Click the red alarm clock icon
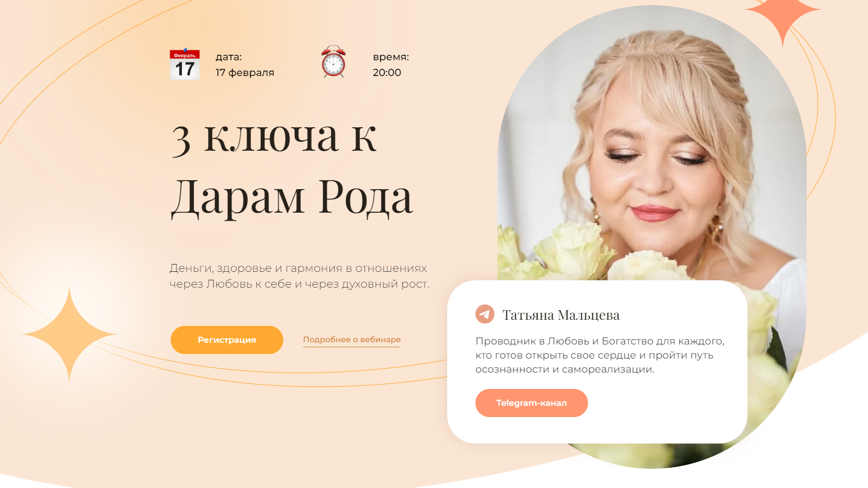This screenshot has width=868, height=488. [333, 62]
